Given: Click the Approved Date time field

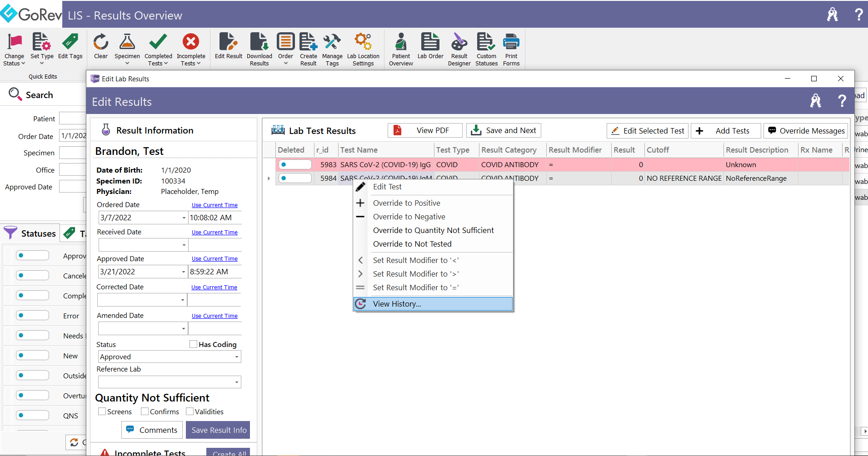Looking at the screenshot, I should coord(215,272).
